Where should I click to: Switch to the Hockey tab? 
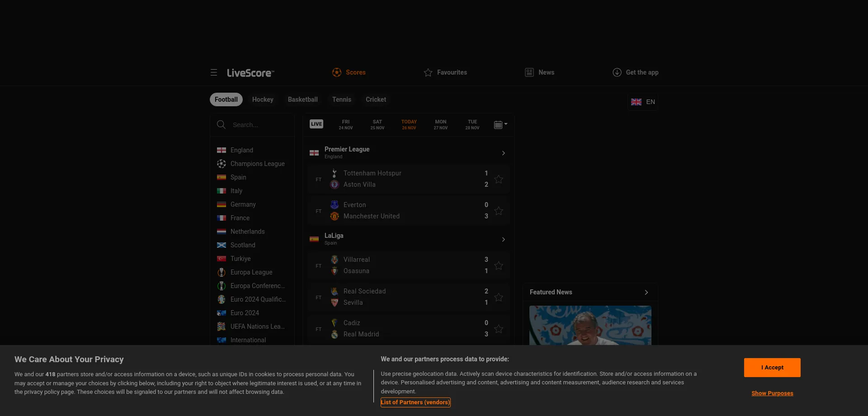point(263,99)
